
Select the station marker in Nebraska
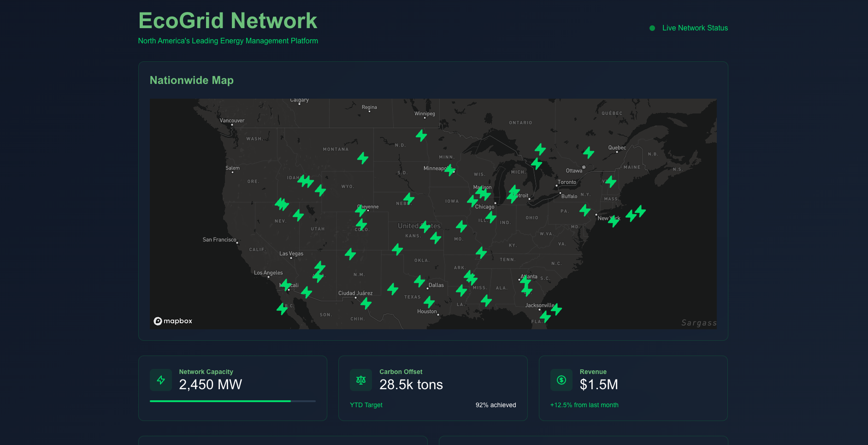(x=409, y=199)
